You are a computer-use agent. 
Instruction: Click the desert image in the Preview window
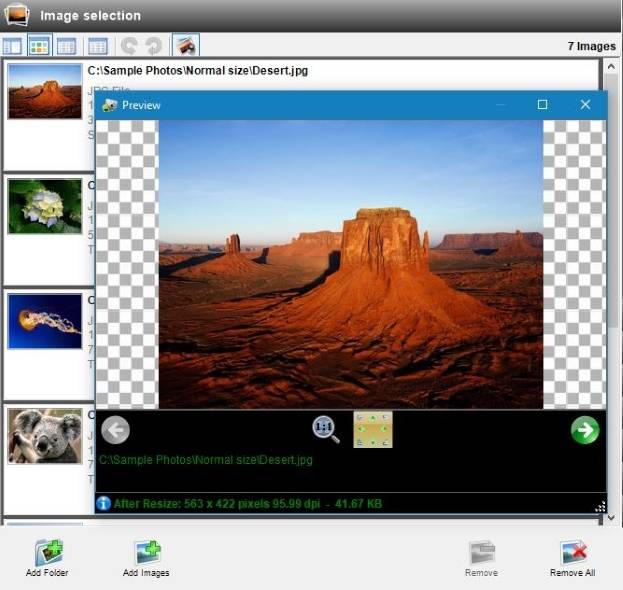pyautogui.click(x=351, y=264)
